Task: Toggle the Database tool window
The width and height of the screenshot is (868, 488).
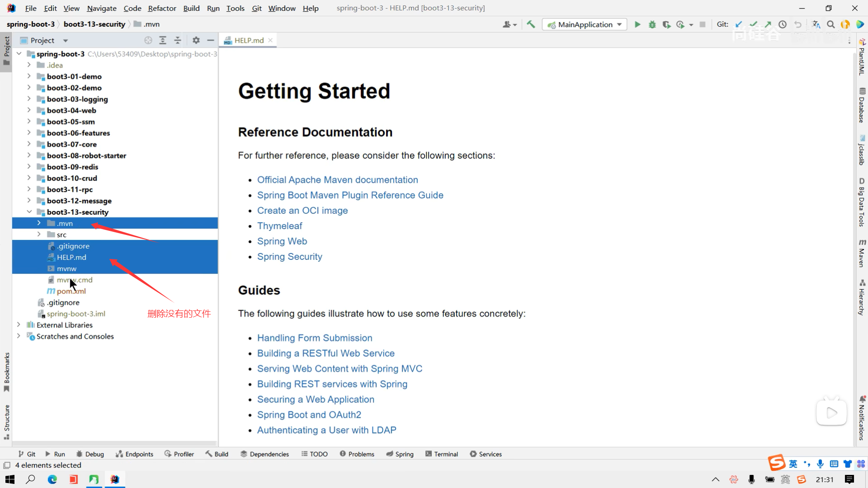Action: (862, 105)
